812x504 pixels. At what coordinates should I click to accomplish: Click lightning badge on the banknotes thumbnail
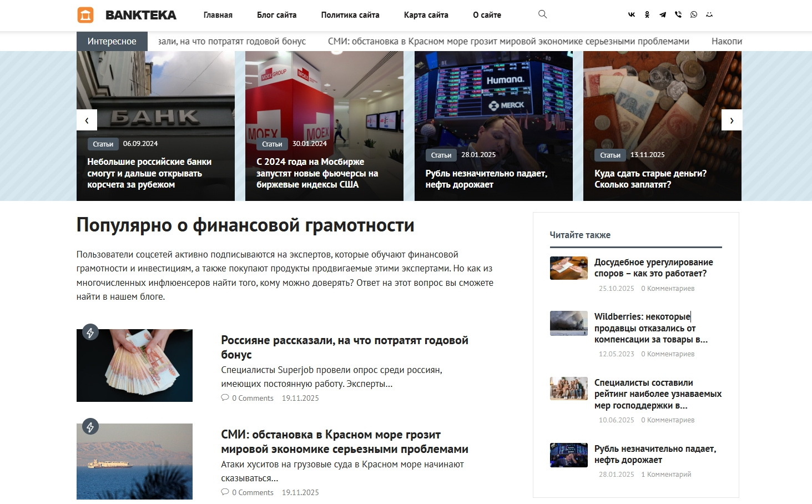click(x=90, y=332)
